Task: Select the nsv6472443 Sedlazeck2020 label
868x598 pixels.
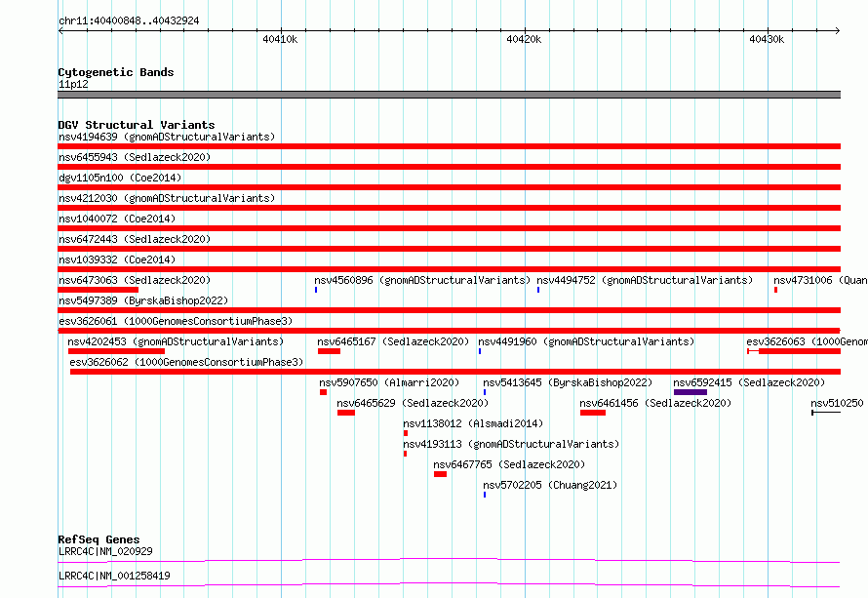Action: 135,239
